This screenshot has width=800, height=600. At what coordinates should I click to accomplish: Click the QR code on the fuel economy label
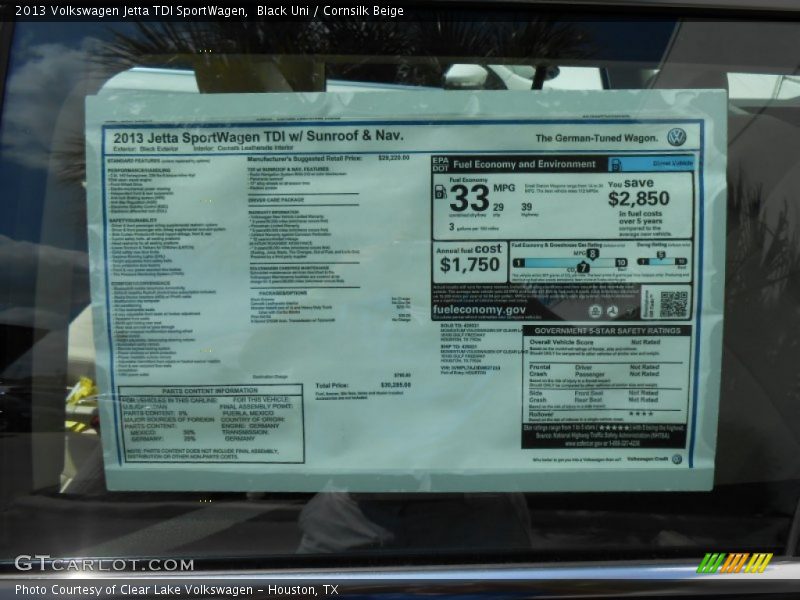(x=674, y=304)
